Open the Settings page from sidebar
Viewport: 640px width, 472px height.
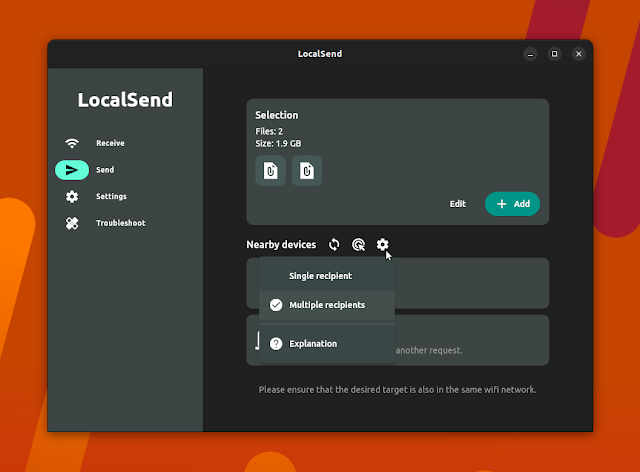111,196
